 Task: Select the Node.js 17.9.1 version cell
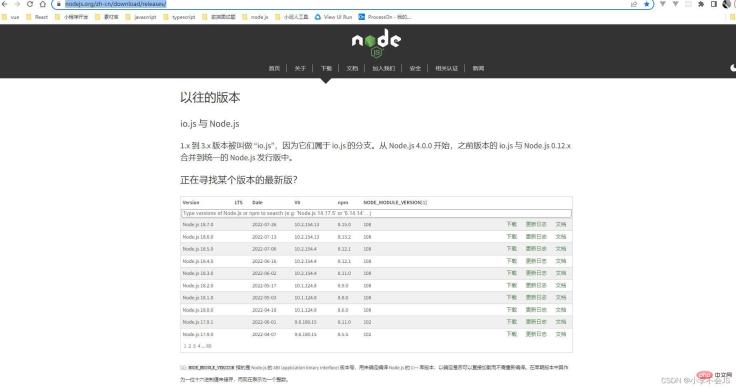coord(198,322)
